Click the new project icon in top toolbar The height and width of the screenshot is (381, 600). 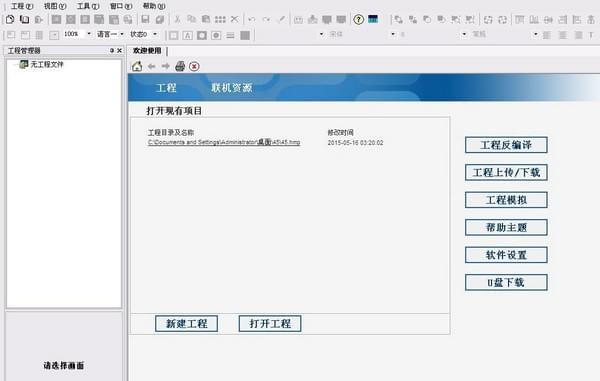(x=10, y=19)
